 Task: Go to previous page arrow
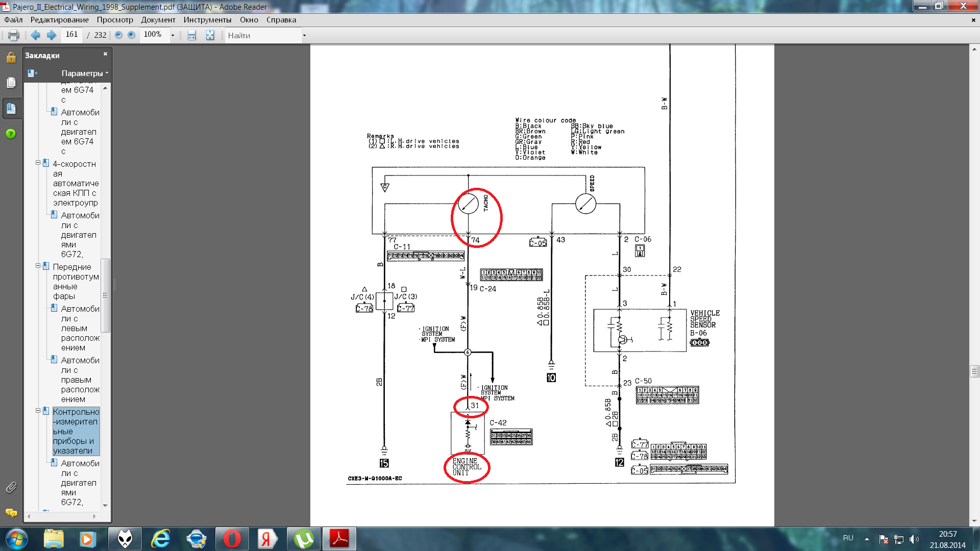click(35, 35)
